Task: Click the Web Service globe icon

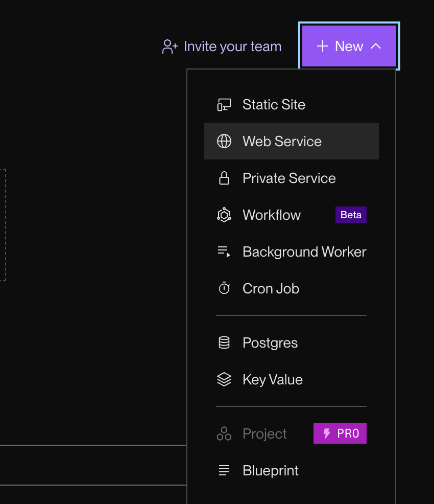Action: pos(224,141)
